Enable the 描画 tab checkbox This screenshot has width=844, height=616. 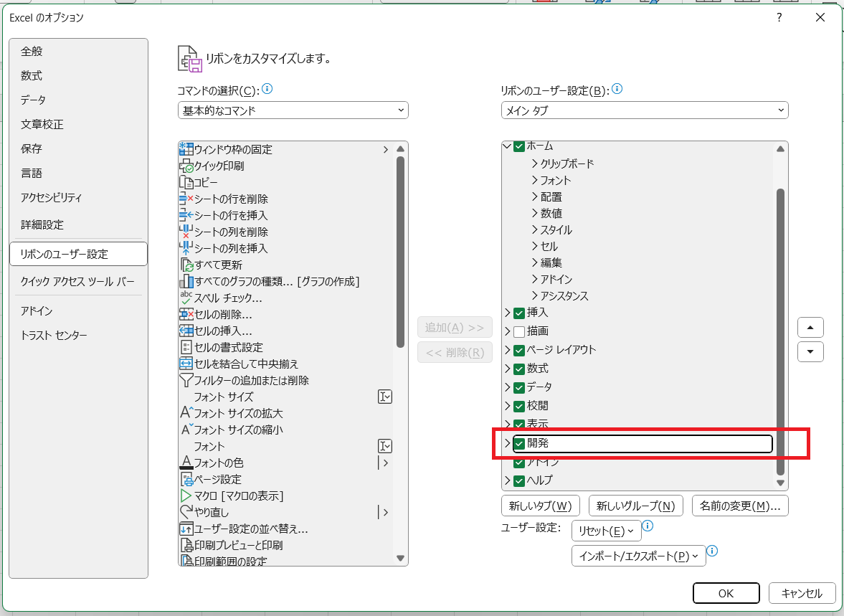click(x=518, y=331)
